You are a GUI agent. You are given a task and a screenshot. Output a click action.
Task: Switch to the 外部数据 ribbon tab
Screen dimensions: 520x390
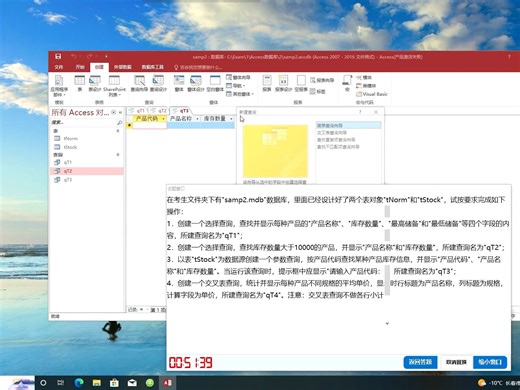[123, 67]
